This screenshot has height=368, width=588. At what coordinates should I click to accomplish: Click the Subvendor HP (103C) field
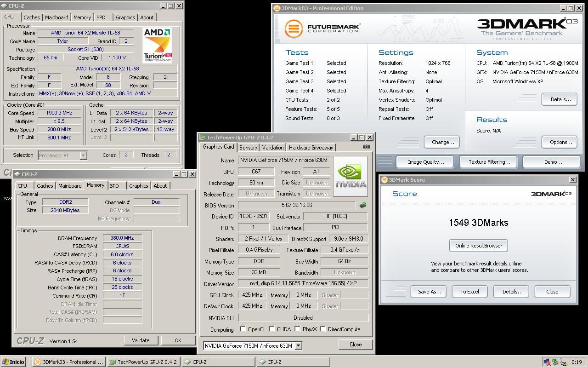pos(335,216)
